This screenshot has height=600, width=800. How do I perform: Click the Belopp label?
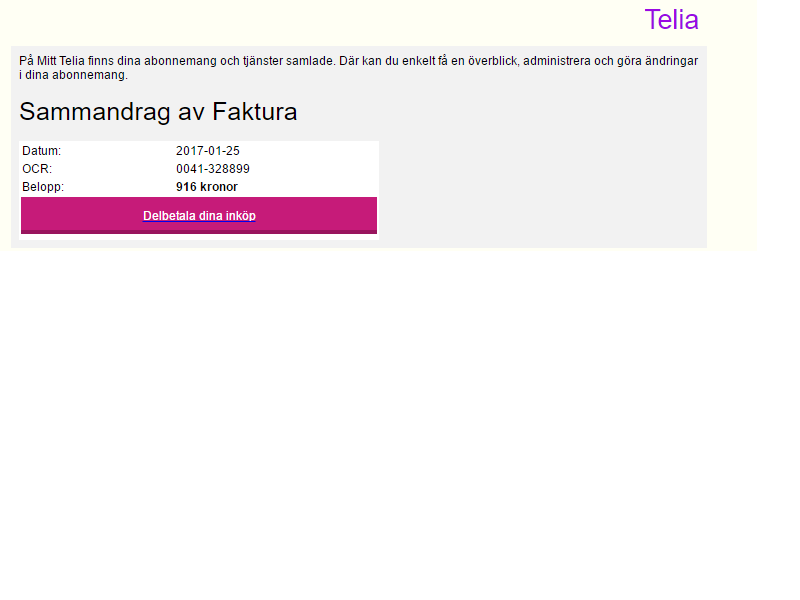(43, 187)
